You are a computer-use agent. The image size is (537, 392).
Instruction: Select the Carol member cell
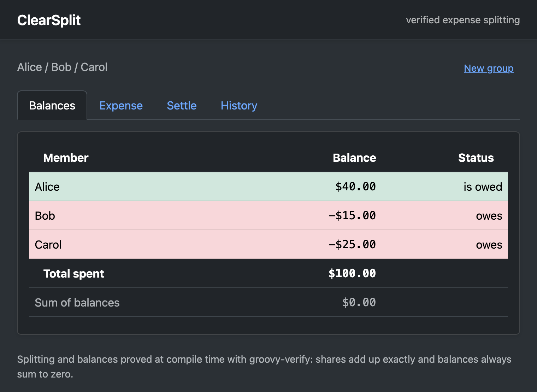[x=48, y=245]
